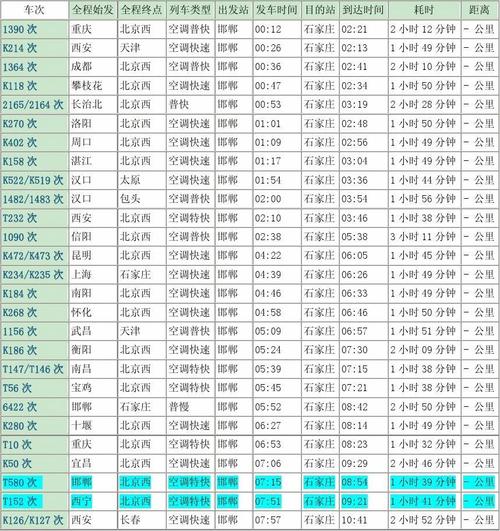Click terminus cell 太原
This screenshot has height=531, width=500.
tap(130, 180)
